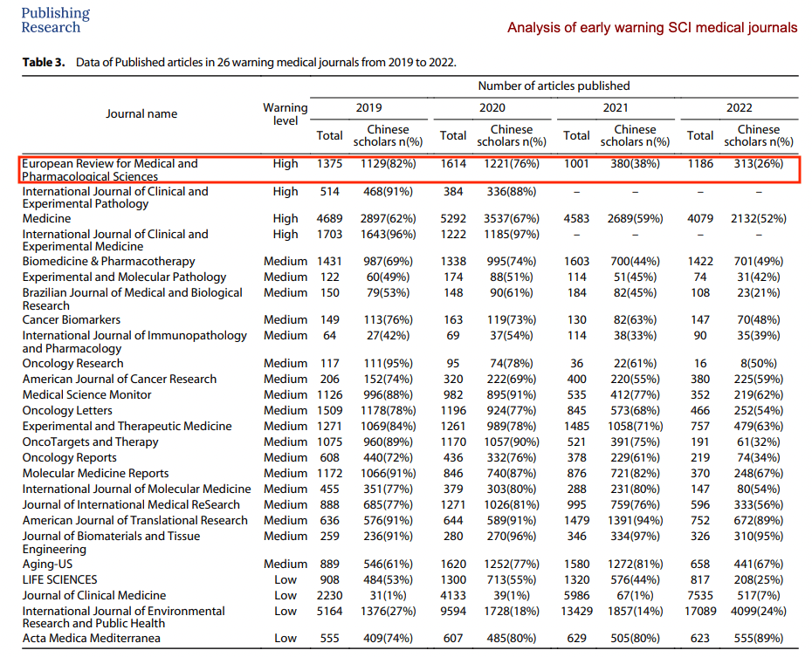812x657 pixels.
Task: Click the Aging-US journal name
Action: [x=48, y=564]
